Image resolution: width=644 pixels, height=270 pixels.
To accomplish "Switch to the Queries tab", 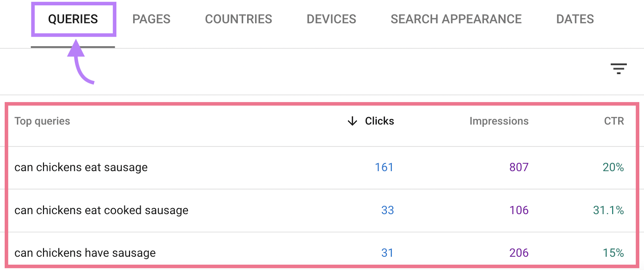I will click(x=73, y=19).
